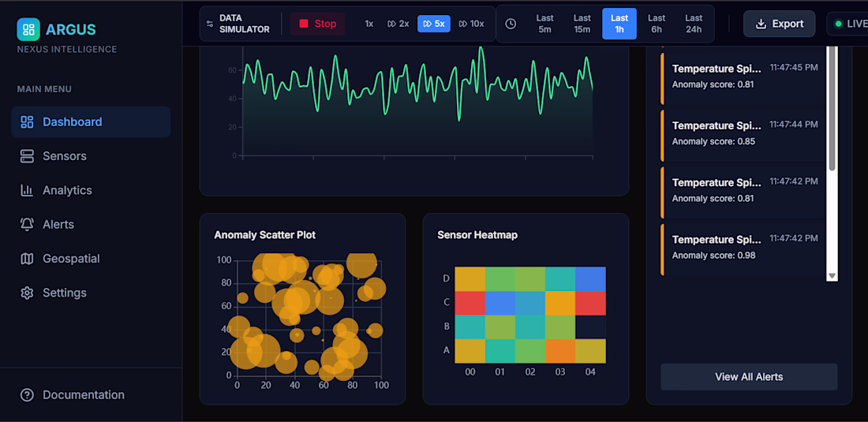Click the Export button
Screen dimensions: 868x422
780,24
